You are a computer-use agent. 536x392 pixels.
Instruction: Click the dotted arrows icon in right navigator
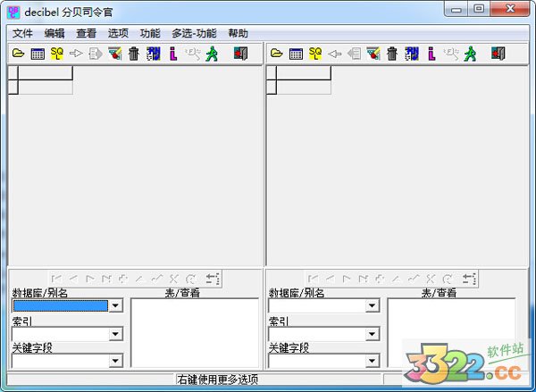[469, 279]
